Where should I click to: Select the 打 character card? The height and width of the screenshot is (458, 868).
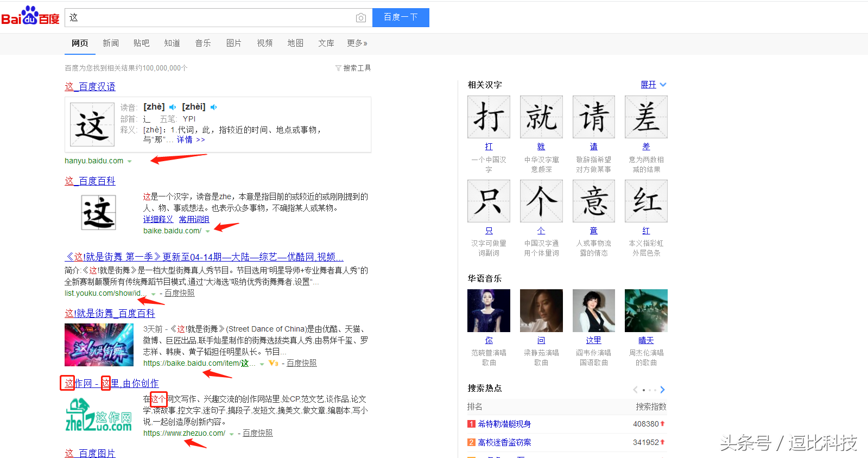[489, 117]
